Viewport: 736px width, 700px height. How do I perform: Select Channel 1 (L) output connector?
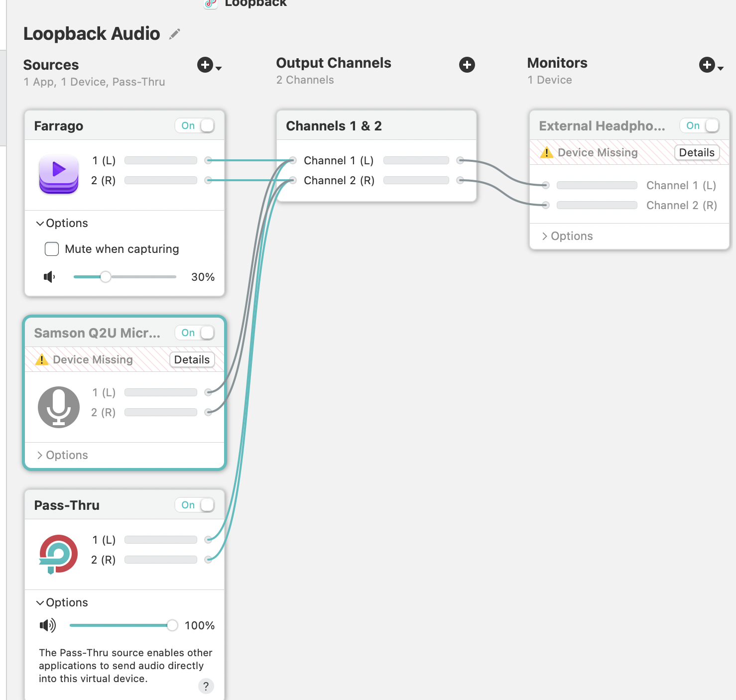tap(461, 160)
